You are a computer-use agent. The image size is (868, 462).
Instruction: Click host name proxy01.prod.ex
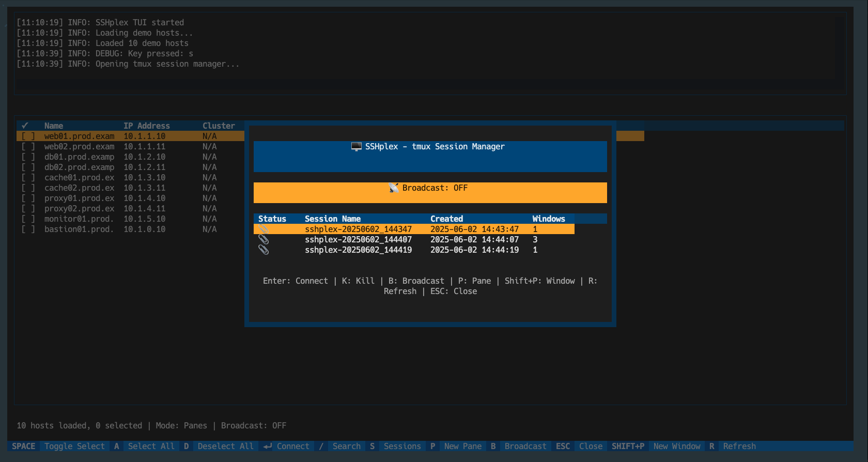(x=80, y=198)
